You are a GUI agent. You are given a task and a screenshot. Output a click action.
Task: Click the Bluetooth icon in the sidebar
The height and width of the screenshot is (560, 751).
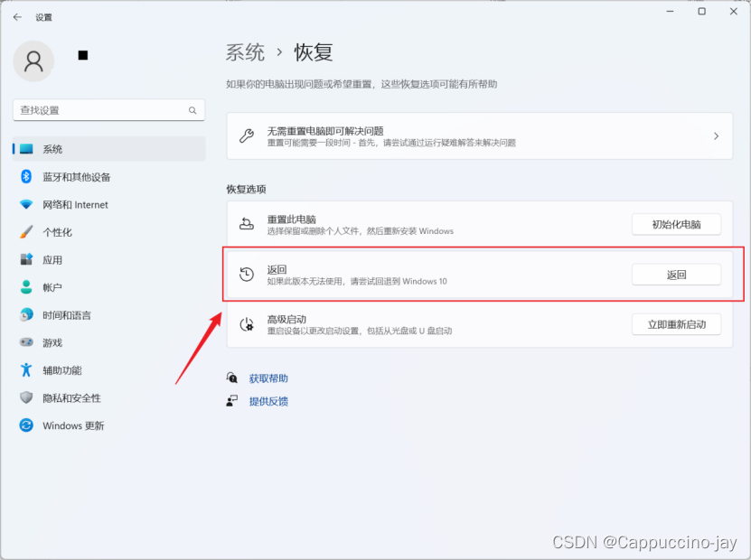[x=26, y=177]
